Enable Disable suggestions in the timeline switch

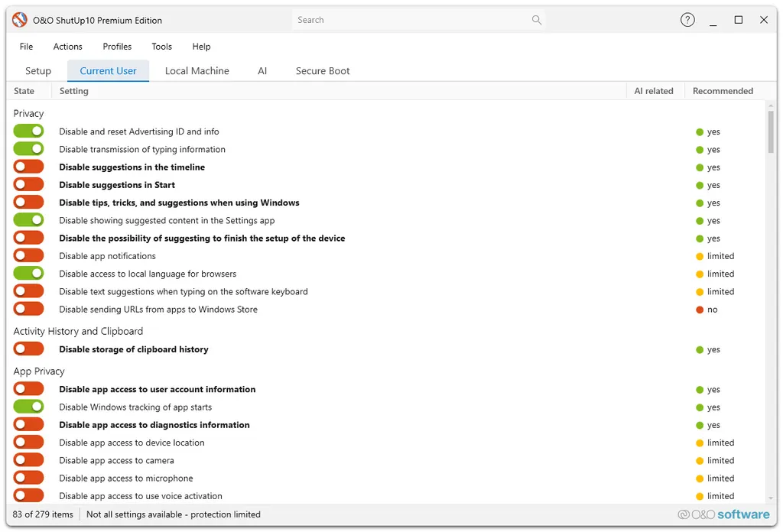click(x=28, y=167)
